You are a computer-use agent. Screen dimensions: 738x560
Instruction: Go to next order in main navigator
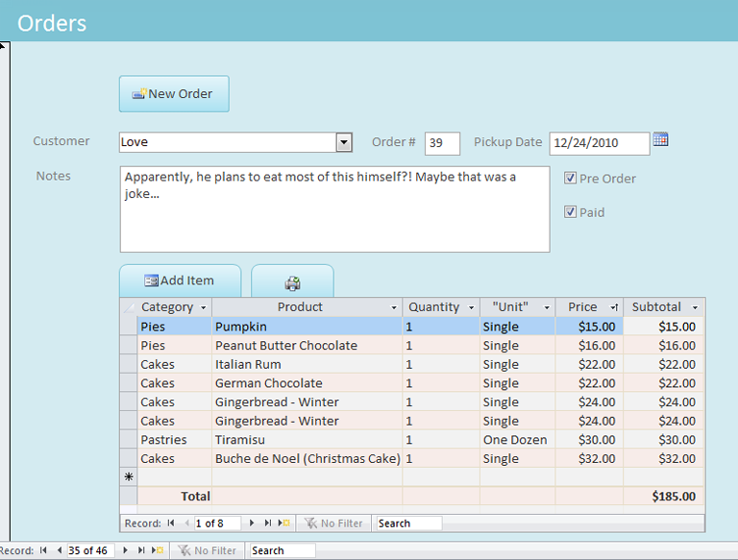tap(126, 550)
